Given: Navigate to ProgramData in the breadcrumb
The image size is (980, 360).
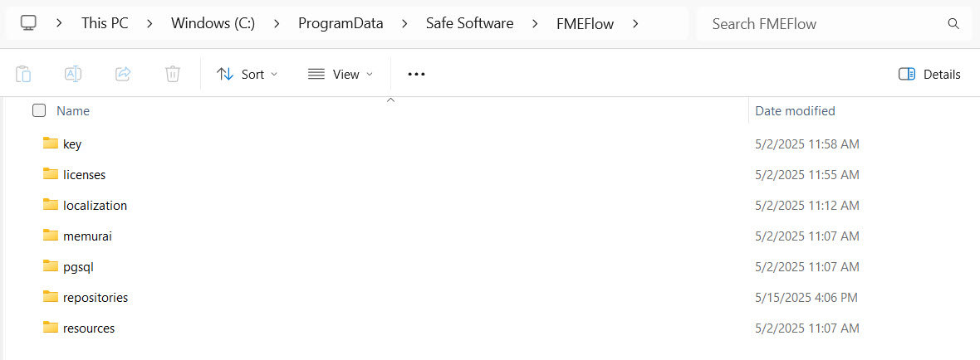Looking at the screenshot, I should point(341,23).
